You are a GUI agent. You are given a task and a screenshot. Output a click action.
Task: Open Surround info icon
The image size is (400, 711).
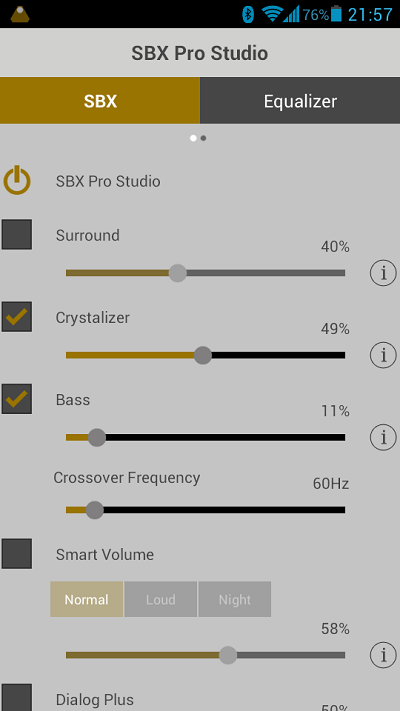[383, 273]
